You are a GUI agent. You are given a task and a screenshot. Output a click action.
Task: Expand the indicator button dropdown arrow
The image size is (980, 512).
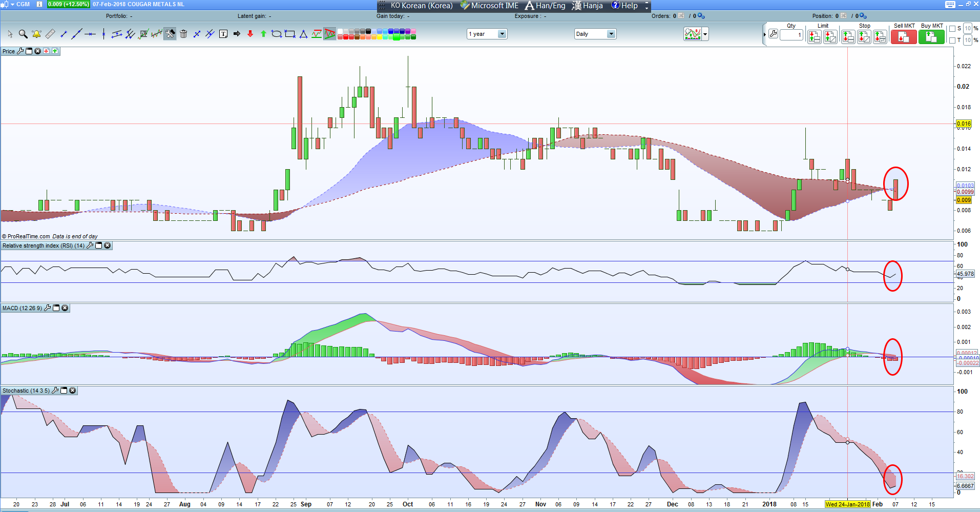pos(705,34)
